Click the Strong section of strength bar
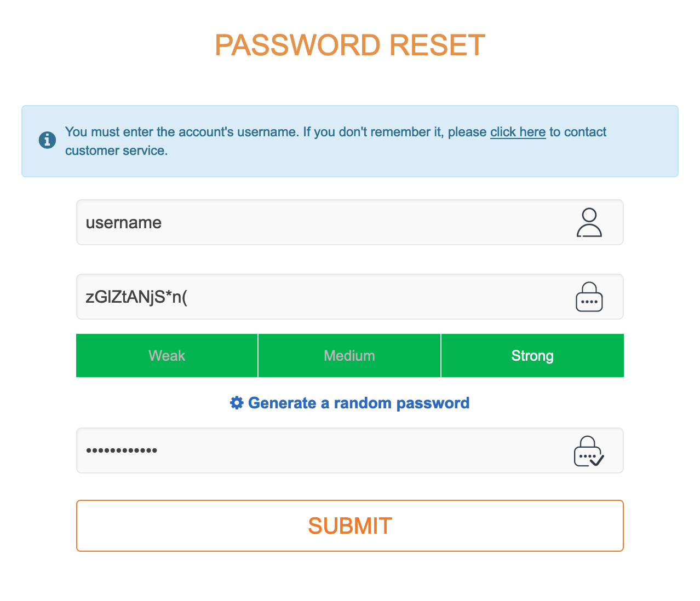 tap(532, 355)
